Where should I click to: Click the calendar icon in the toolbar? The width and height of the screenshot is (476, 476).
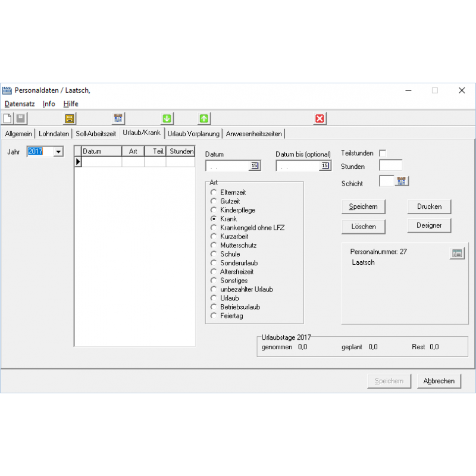(118, 118)
